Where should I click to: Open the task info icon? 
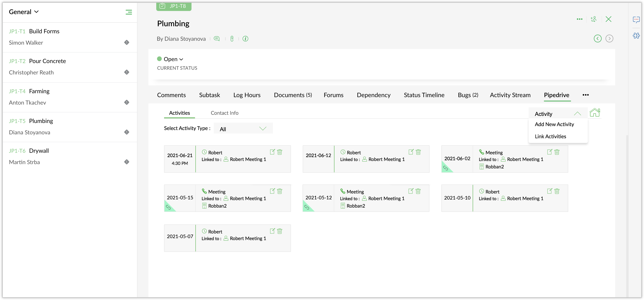point(245,39)
